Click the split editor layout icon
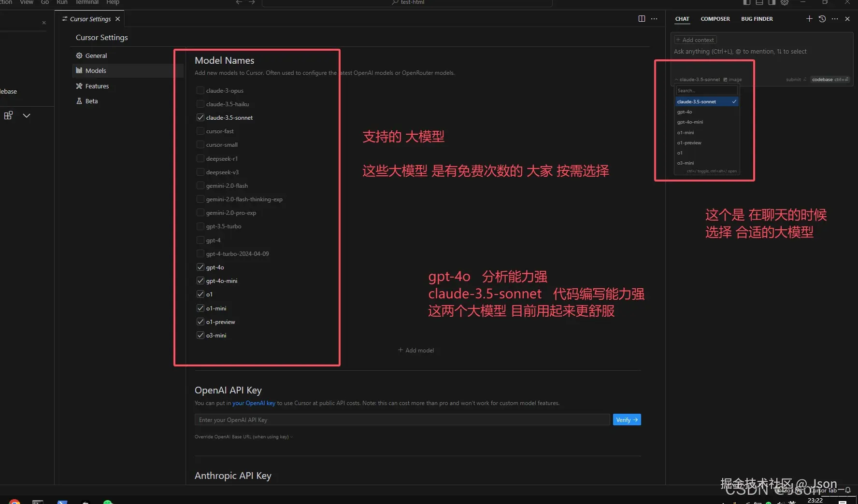 [642, 19]
